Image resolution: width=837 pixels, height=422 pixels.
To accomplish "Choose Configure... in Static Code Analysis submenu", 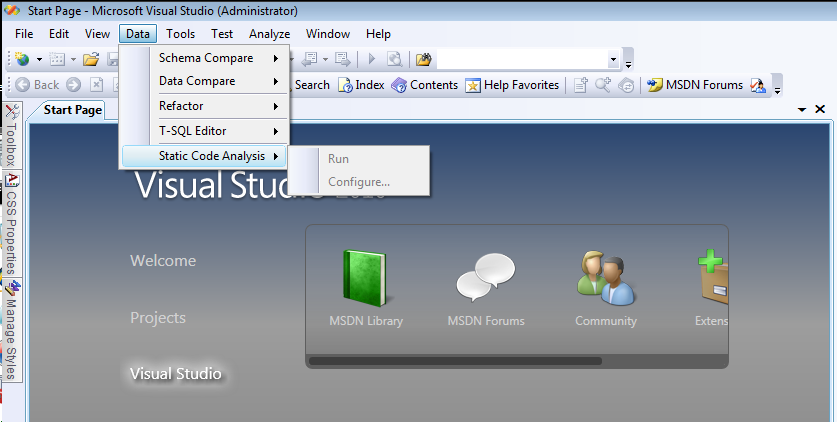I will [359, 182].
